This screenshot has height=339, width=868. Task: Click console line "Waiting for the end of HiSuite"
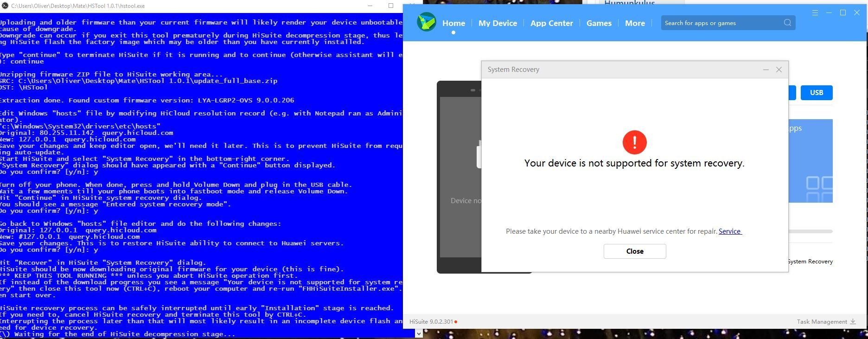[118, 334]
